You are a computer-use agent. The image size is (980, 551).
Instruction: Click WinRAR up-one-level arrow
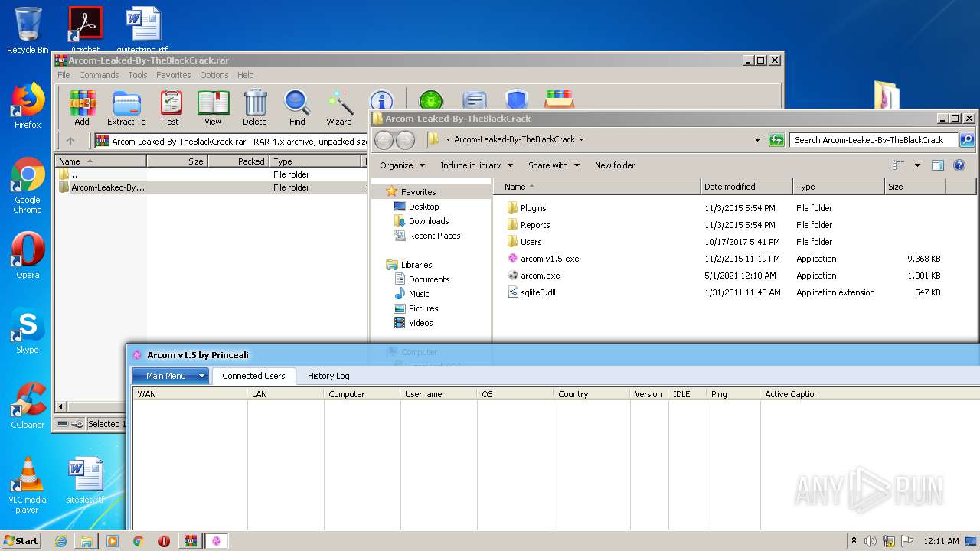click(70, 141)
